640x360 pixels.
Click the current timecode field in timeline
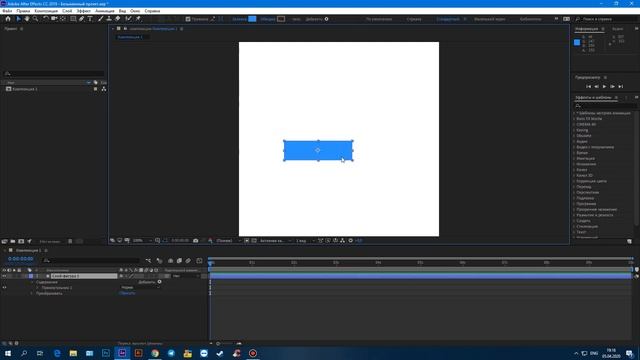[21, 259]
